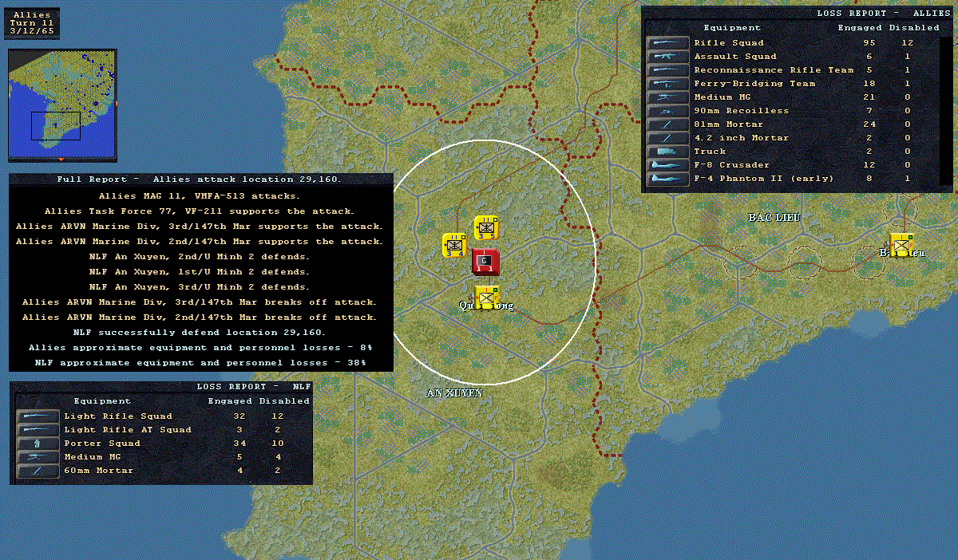Select yellow unit counter directly above red NLF unit
Screen dimensions: 958x560
point(486,228)
